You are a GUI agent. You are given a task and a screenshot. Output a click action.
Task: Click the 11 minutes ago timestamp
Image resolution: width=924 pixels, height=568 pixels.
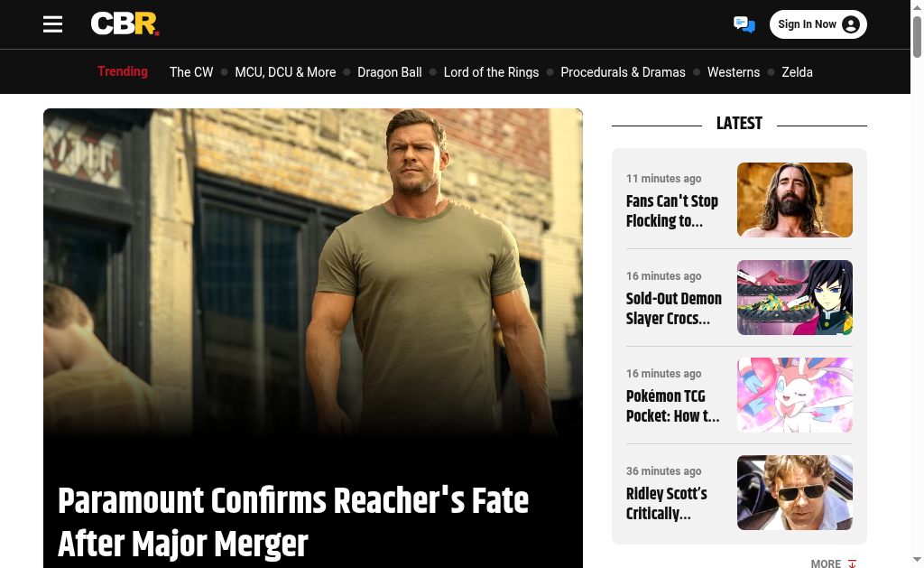click(663, 178)
